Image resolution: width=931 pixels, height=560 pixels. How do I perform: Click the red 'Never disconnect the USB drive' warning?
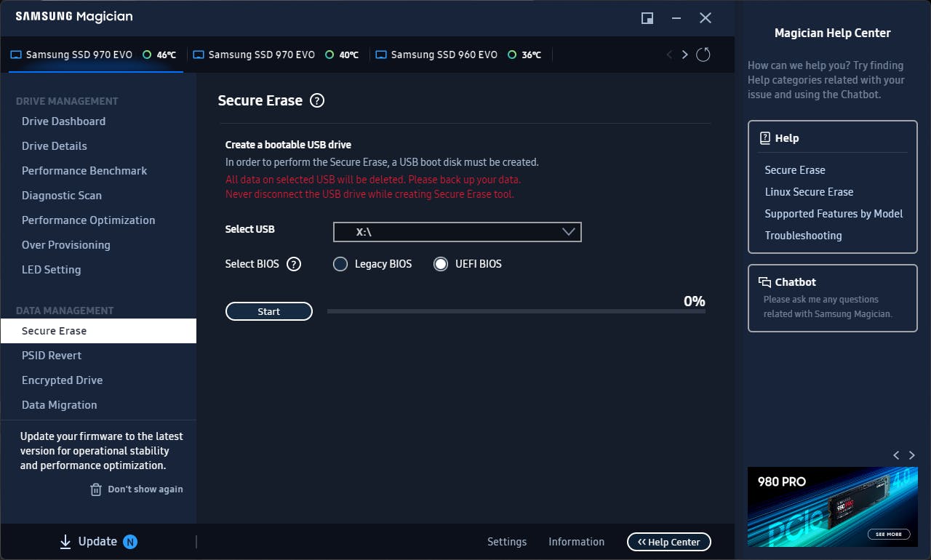click(369, 194)
